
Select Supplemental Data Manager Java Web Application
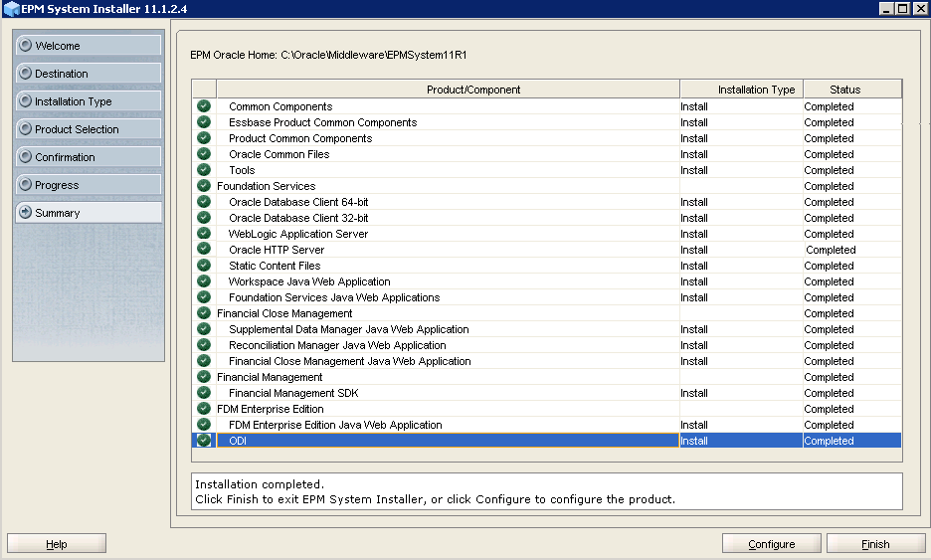[348, 329]
